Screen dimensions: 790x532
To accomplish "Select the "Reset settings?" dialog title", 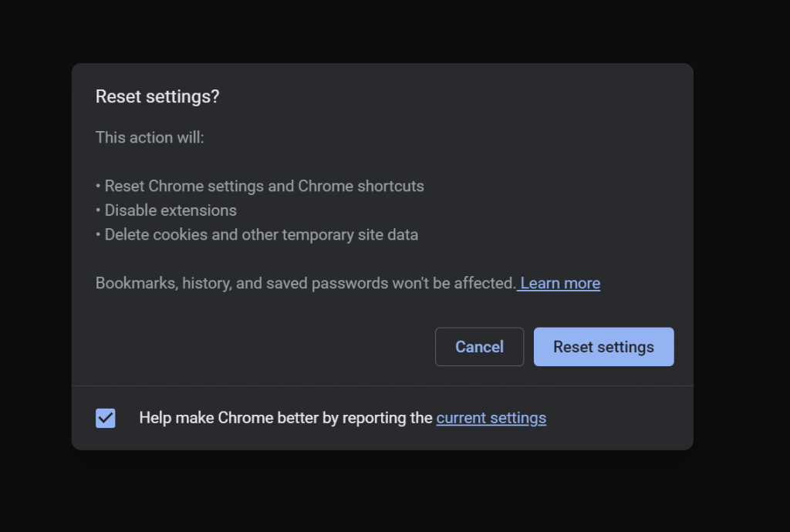I will 157,96.
